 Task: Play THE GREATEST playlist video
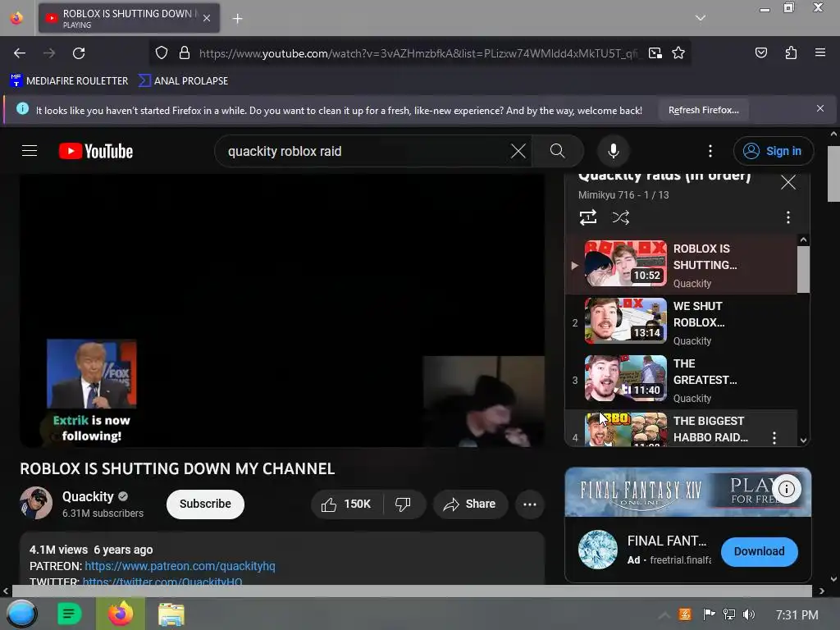click(682, 380)
